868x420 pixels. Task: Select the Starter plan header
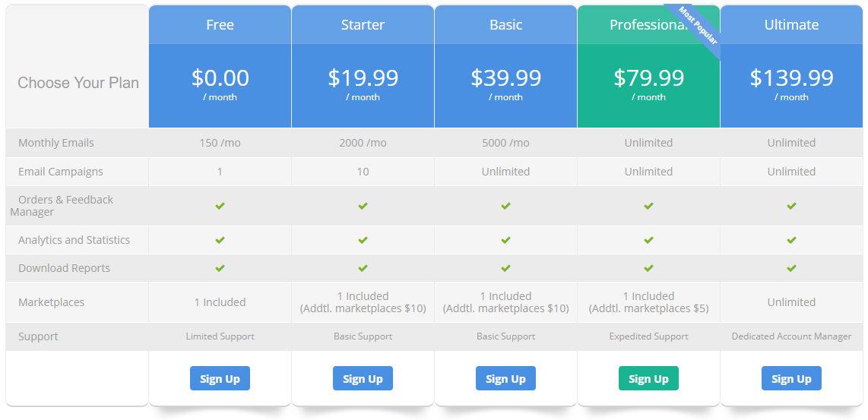(363, 25)
